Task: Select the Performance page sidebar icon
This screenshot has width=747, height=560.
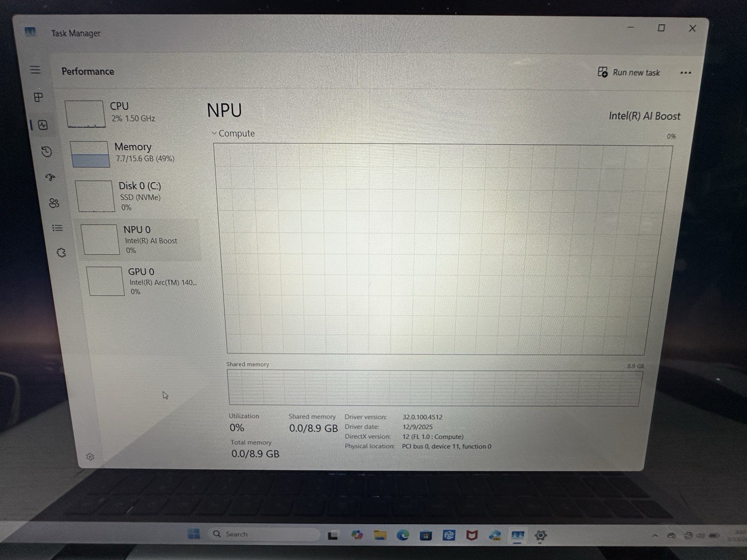Action: [x=43, y=125]
